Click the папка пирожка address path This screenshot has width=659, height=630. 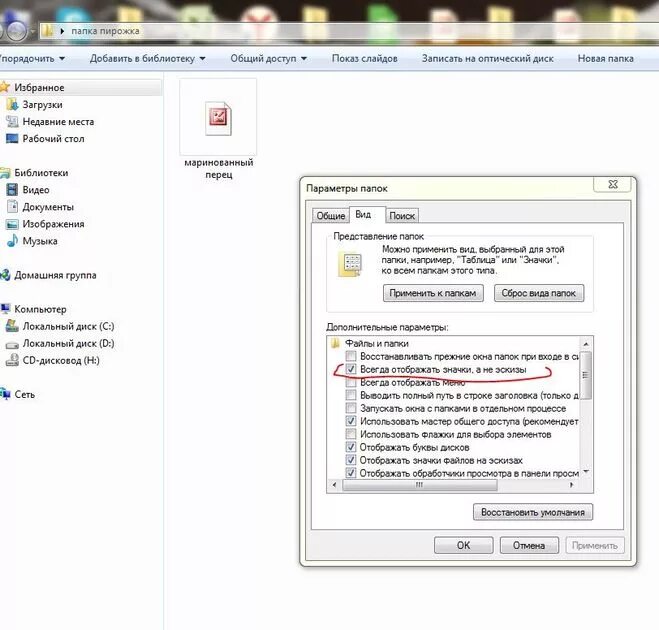coord(105,31)
